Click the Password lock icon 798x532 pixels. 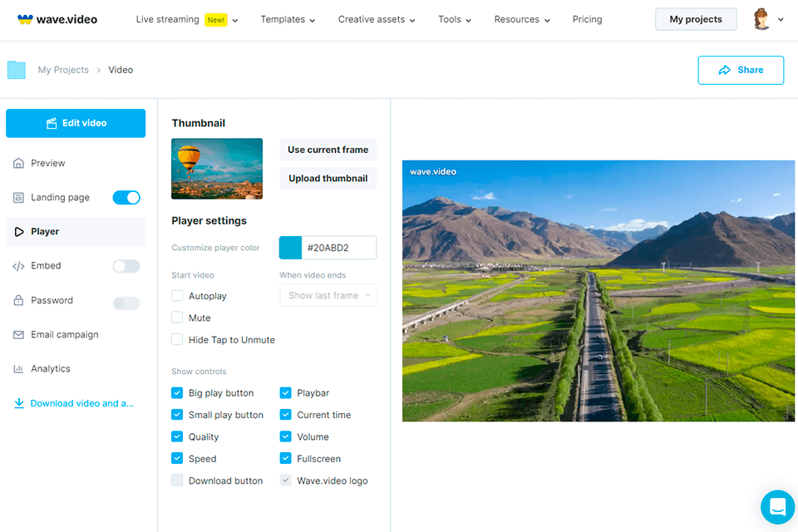[x=18, y=300]
